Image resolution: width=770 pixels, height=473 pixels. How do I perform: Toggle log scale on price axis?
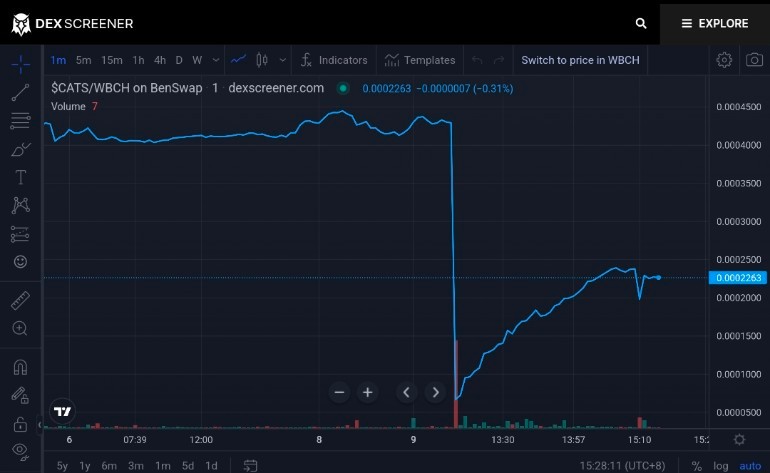(720, 466)
